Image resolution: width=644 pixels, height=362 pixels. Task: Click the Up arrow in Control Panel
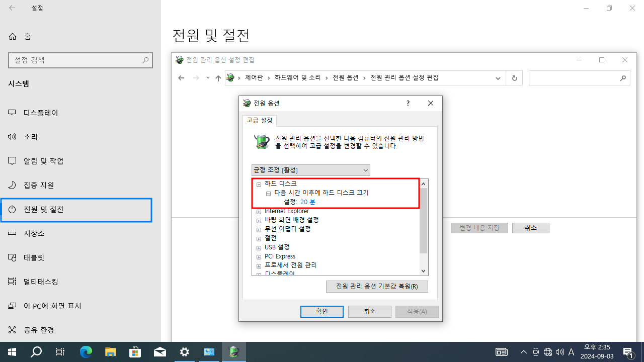pyautogui.click(x=218, y=78)
